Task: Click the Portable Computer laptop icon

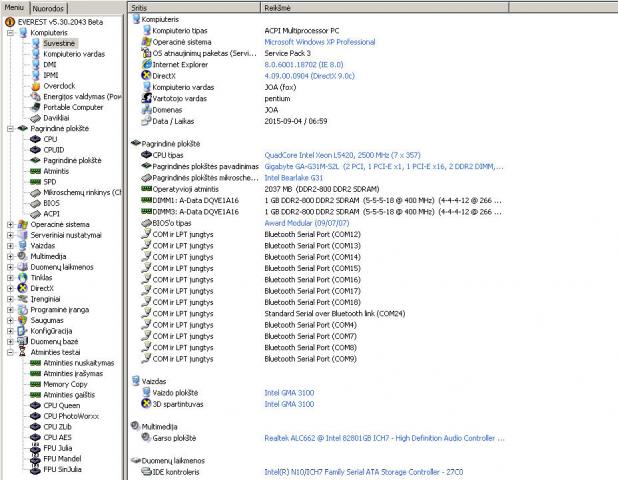Action: tap(36, 107)
